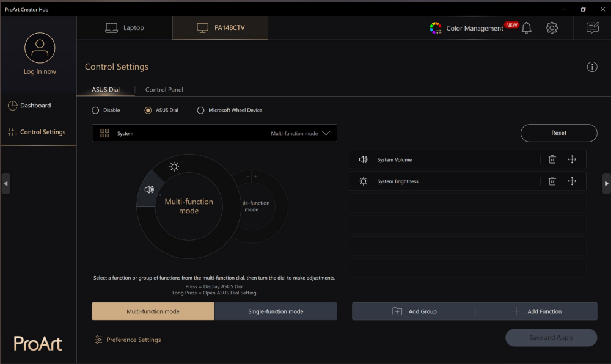The width and height of the screenshot is (611, 364).
Task: Minimize the ProArt Creator Hub window
Action: click(563, 9)
